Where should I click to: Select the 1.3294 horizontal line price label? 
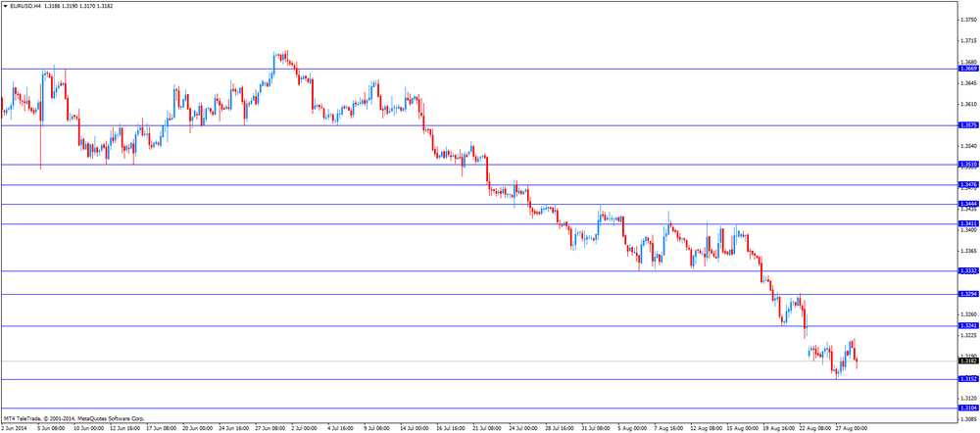point(968,294)
